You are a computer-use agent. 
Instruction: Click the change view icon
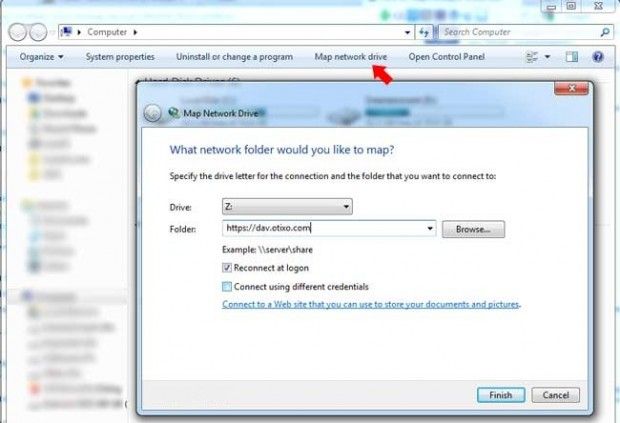click(532, 57)
